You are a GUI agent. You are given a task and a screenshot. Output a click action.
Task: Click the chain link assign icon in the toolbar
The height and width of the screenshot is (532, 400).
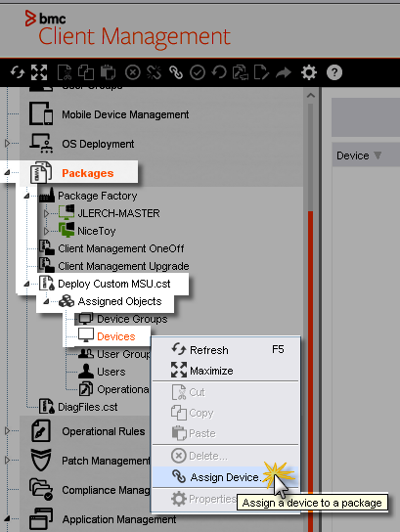[x=176, y=72]
